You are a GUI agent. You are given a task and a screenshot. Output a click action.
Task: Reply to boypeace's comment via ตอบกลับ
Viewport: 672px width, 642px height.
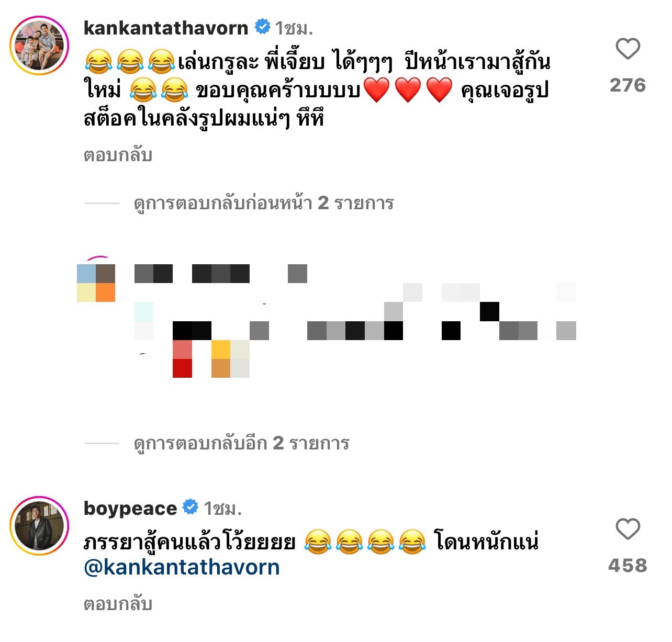[x=118, y=604]
